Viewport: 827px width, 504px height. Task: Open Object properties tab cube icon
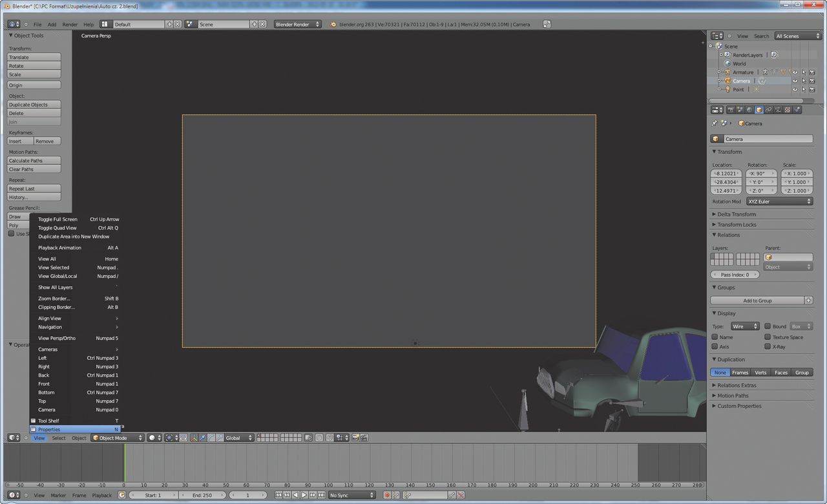[x=759, y=110]
